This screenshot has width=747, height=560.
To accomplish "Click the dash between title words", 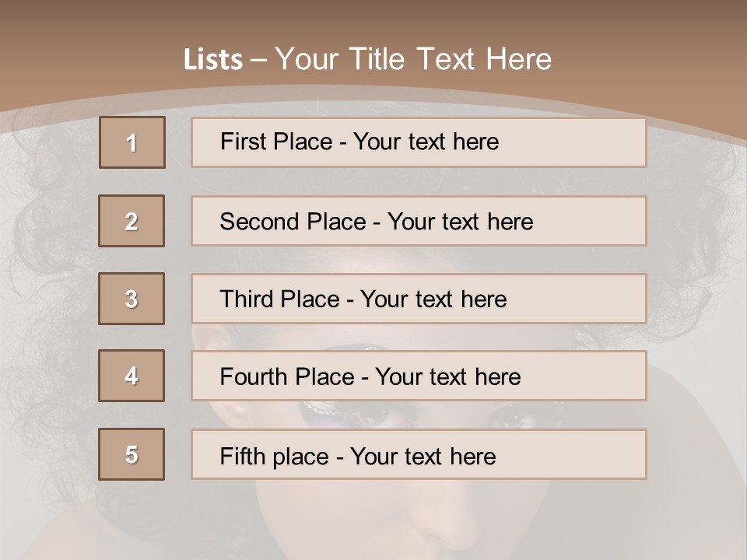I will tap(258, 60).
